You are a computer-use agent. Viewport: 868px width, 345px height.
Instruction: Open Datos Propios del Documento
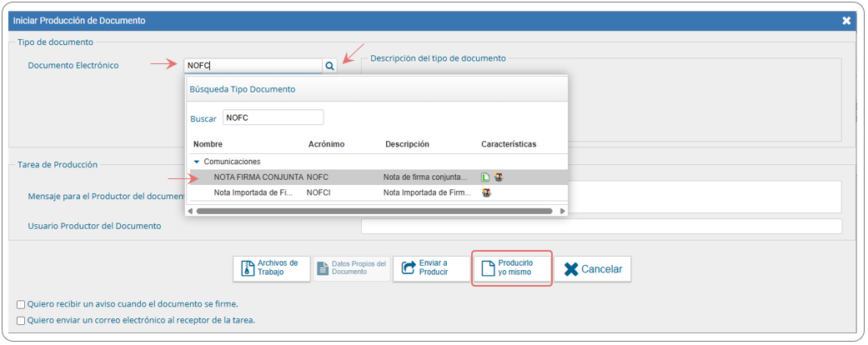point(352,269)
